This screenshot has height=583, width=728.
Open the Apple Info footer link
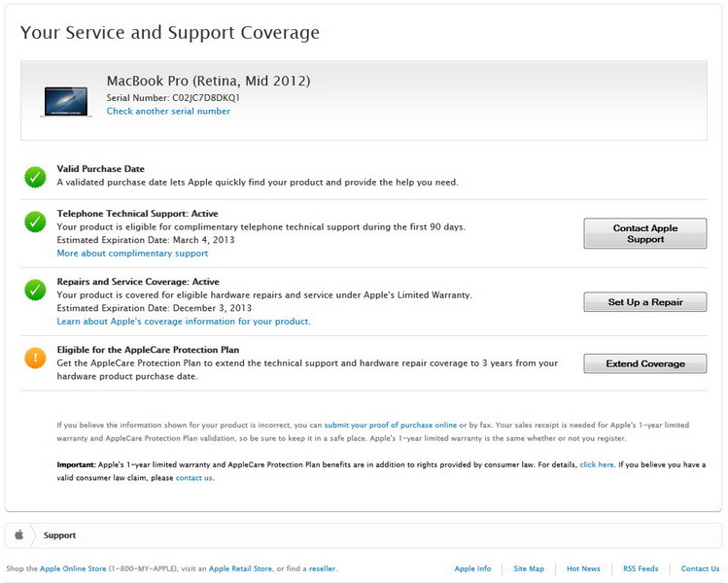point(472,568)
